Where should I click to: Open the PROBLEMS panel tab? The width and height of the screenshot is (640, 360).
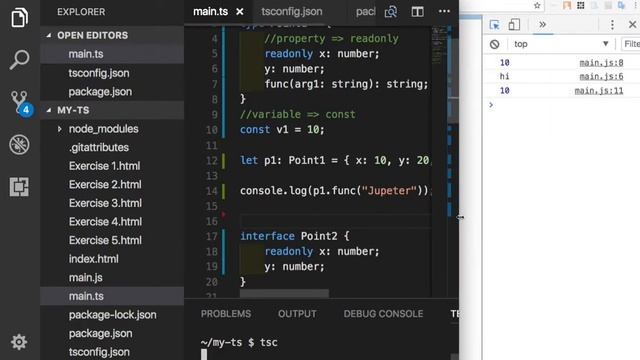[226, 314]
